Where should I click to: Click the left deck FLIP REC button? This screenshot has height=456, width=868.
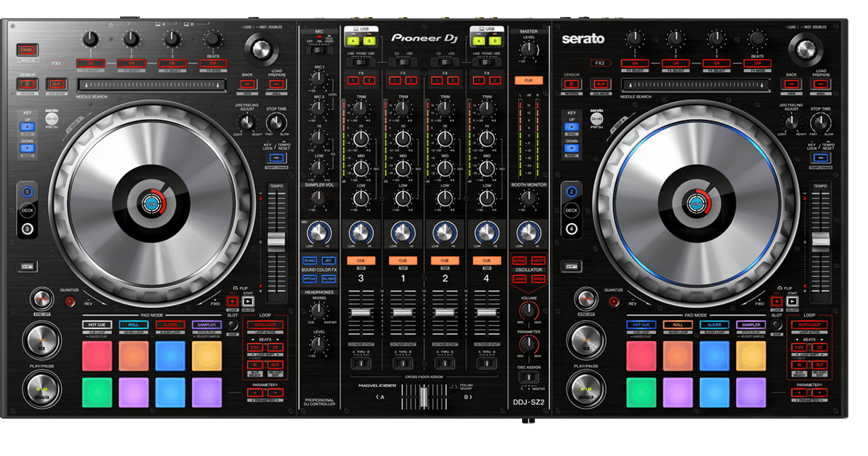click(x=233, y=301)
